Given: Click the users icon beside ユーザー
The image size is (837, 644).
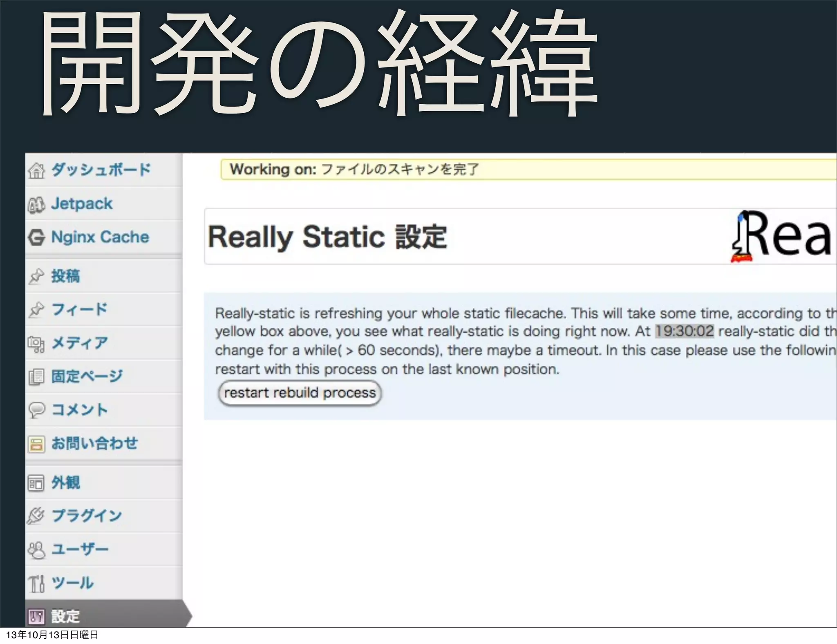Looking at the screenshot, I should [x=36, y=550].
